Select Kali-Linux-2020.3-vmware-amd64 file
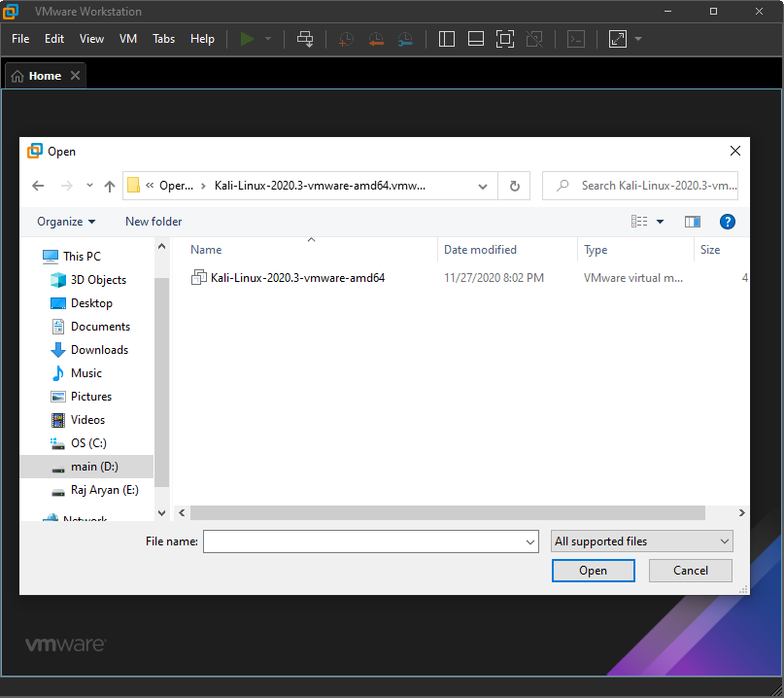 click(297, 278)
